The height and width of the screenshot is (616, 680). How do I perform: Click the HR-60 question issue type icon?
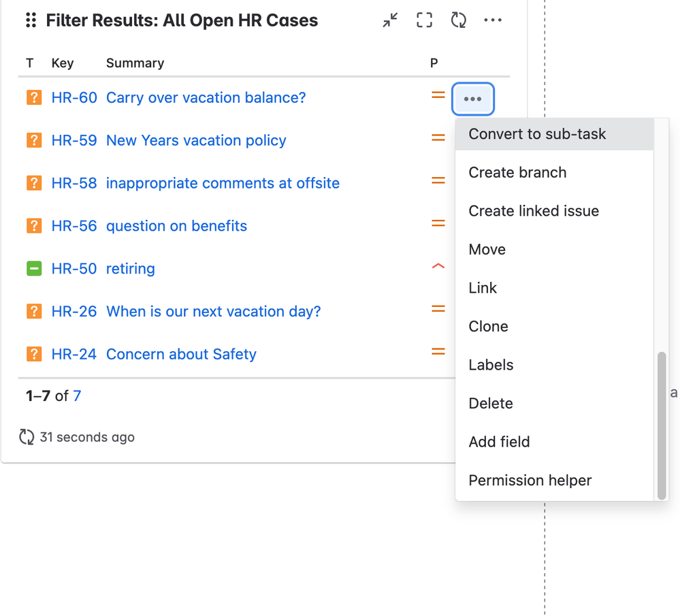coord(34,97)
